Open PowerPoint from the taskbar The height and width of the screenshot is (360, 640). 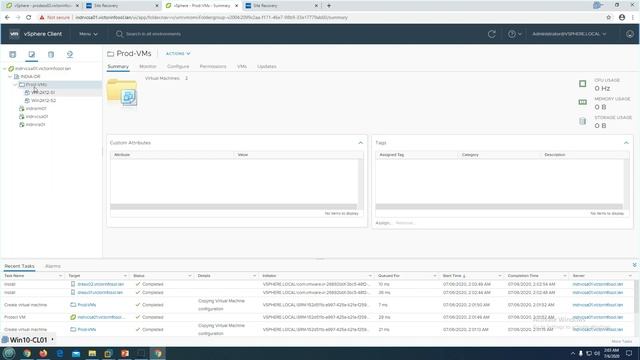[125, 353]
